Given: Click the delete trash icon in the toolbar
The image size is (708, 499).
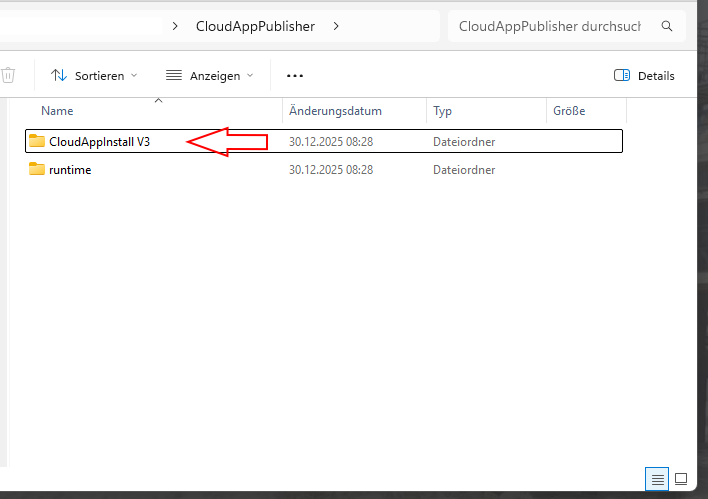Looking at the screenshot, I should click(x=8, y=75).
